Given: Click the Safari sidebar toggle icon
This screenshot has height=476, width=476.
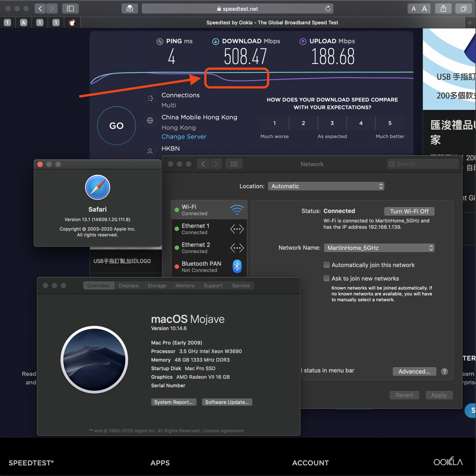Looking at the screenshot, I should click(70, 9).
